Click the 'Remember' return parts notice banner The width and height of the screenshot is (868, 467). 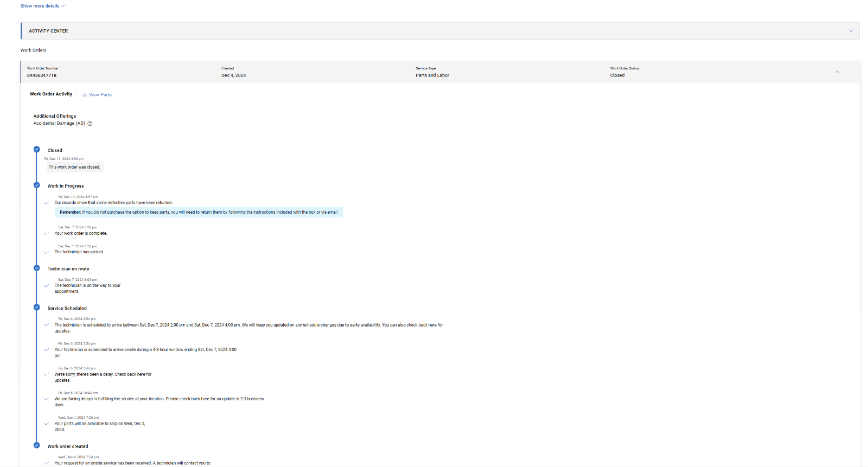pos(199,212)
